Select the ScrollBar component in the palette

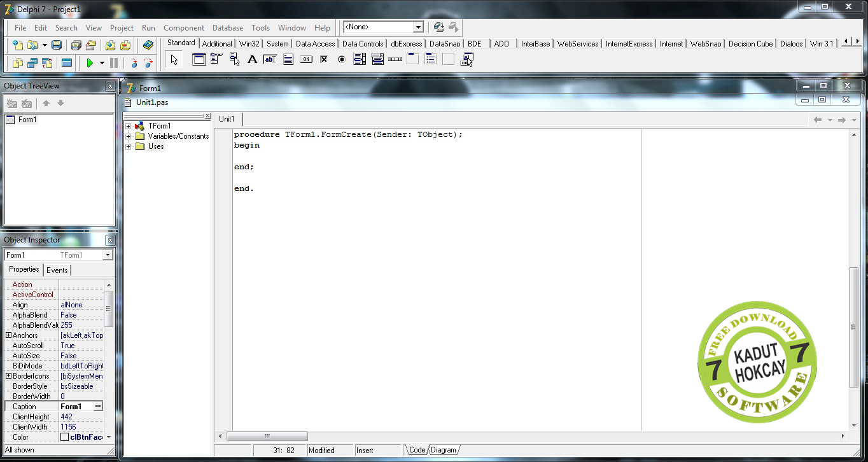[395, 60]
